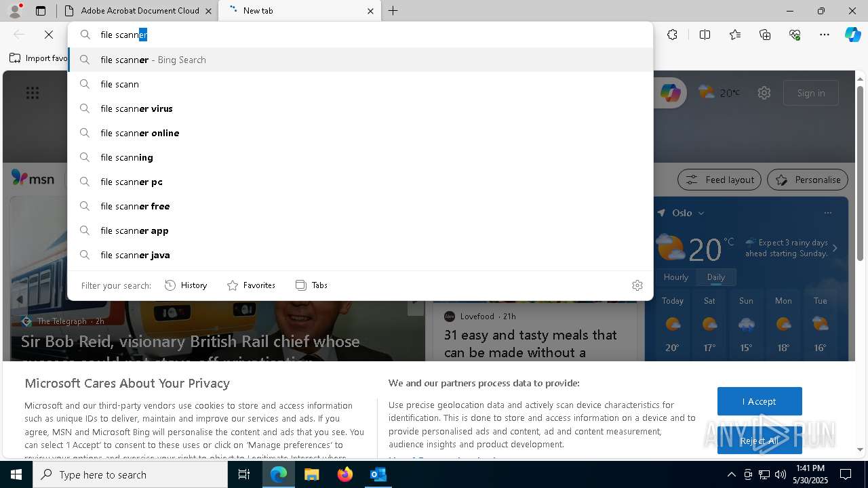The height and width of the screenshot is (488, 868).
Task: Toggle split screen view
Action: [705, 35]
